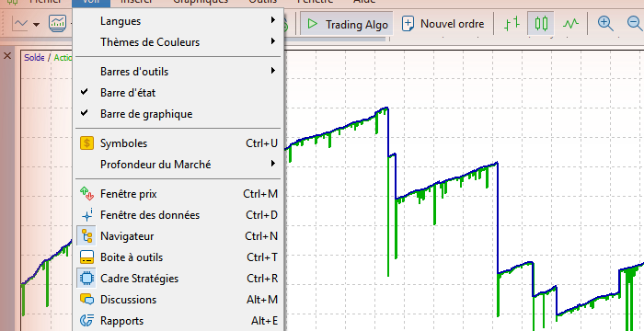
Task: Click the zoom in magnifier
Action: [605, 24]
